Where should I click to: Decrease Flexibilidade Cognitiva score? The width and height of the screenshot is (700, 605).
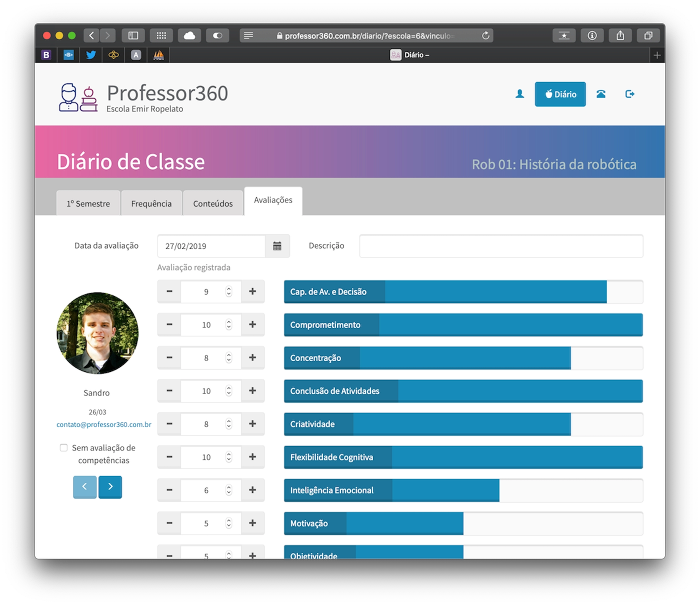169,457
